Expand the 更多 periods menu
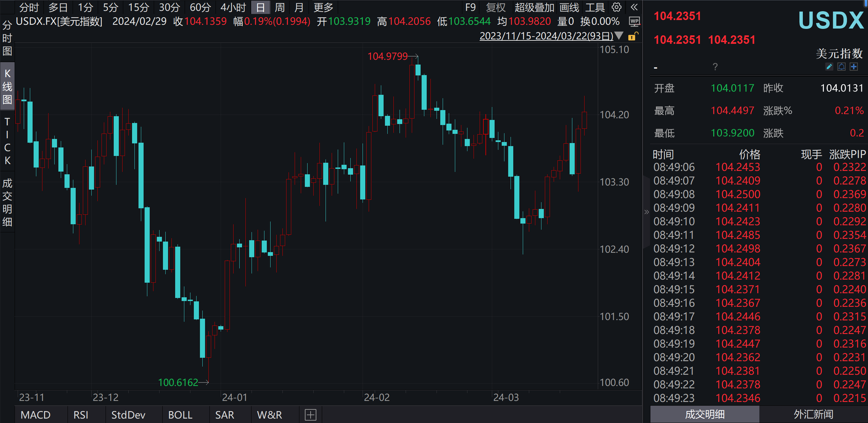 [x=323, y=7]
